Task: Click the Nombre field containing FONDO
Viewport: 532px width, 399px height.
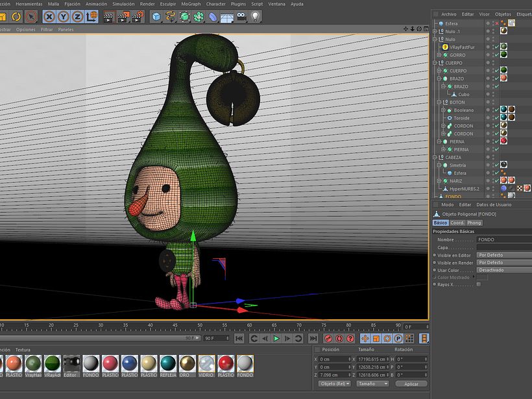Action: (504, 239)
